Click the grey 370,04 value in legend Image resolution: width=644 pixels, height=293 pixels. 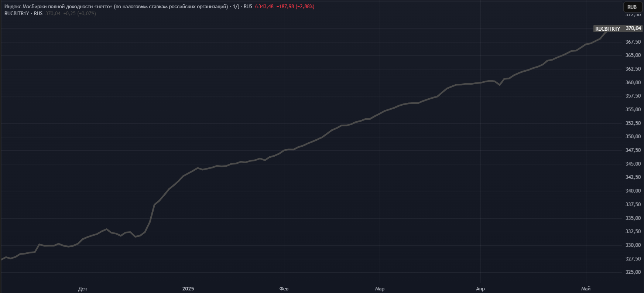pos(53,13)
